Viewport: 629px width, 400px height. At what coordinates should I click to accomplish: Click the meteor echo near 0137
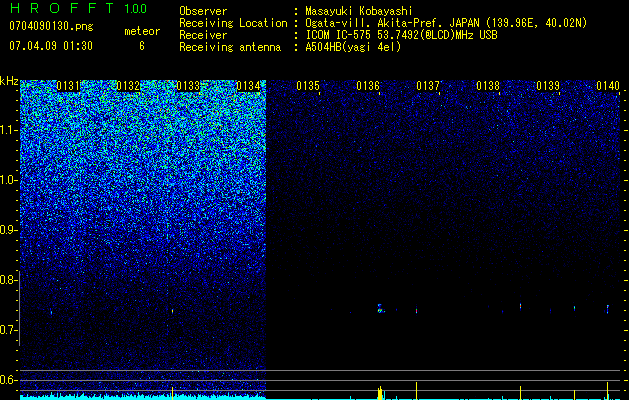416,311
